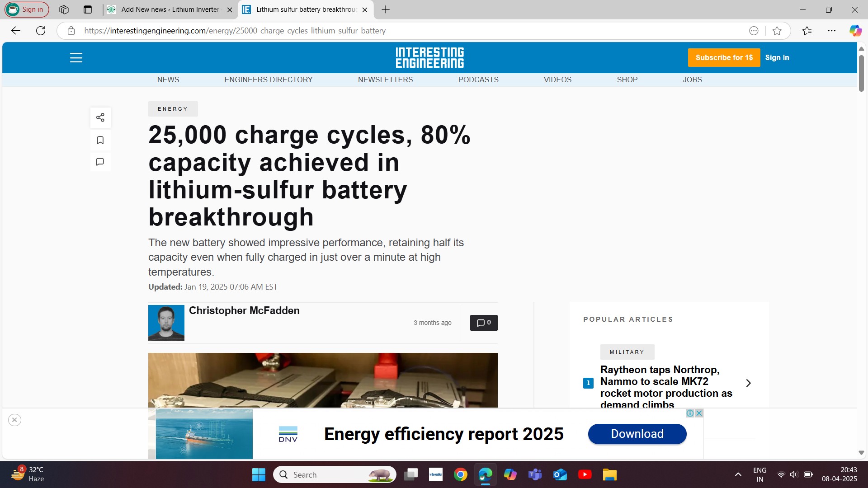Open Christopher McFadden's author profile
The height and width of the screenshot is (488, 868).
[244, 310]
